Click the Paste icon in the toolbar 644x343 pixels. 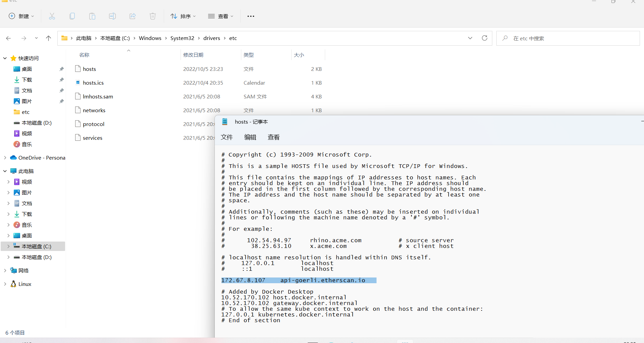[x=92, y=16]
